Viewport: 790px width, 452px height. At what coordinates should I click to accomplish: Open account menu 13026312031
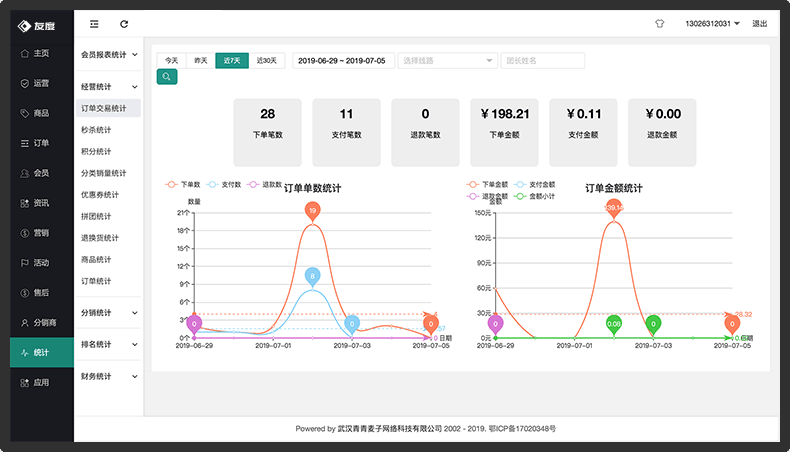[x=712, y=24]
